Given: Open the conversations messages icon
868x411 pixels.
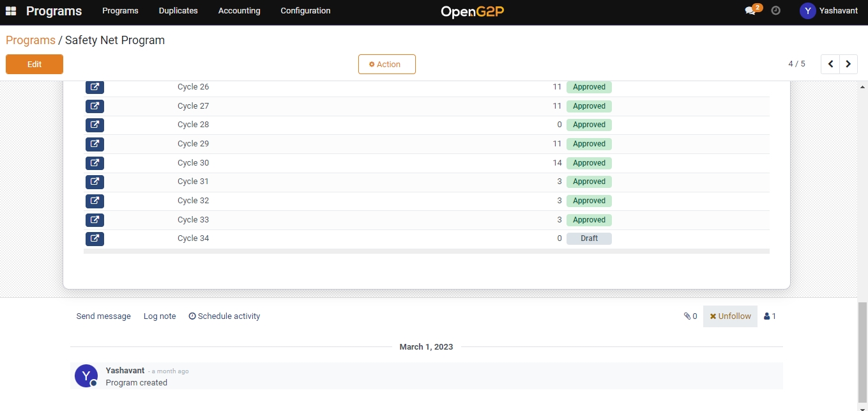Looking at the screenshot, I should point(750,11).
